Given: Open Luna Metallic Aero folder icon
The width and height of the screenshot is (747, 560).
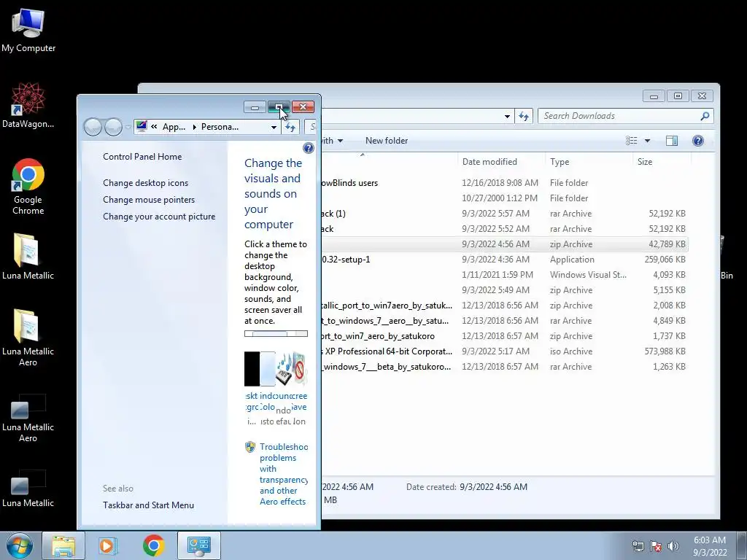Looking at the screenshot, I should 28,338.
